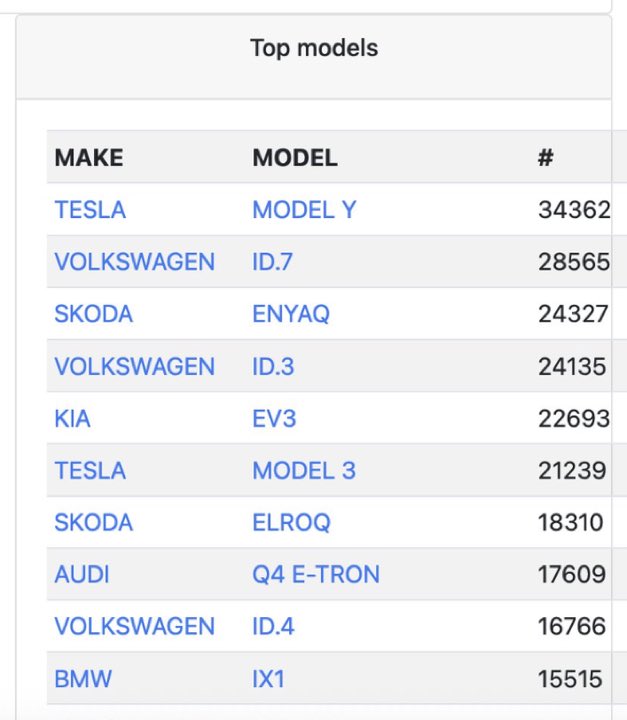This screenshot has width=627, height=720.
Task: Open the MODEL Y model link
Action: point(304,210)
